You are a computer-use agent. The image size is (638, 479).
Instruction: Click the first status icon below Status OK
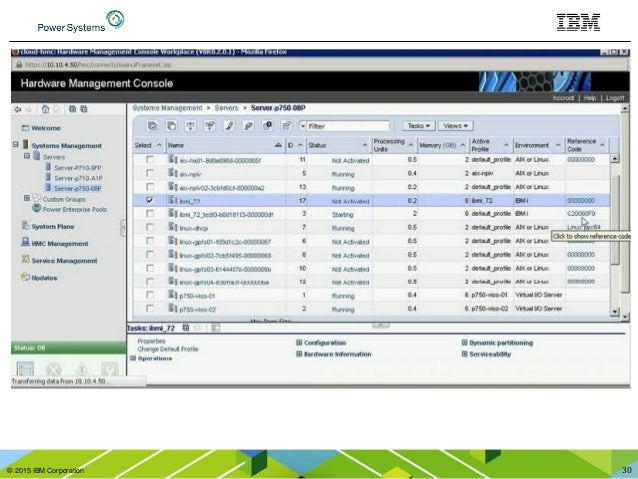tap(25, 369)
